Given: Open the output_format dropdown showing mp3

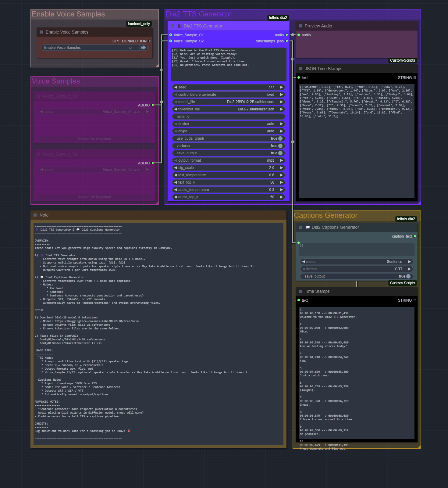Looking at the screenshot, I should click(x=229, y=160).
